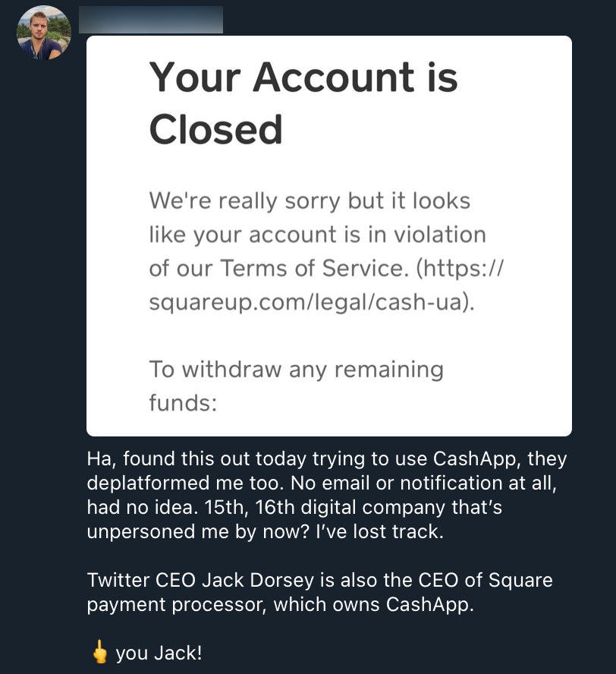Click the CashApp account closed screenshot image
Viewport: 616px width, 674px height.
328,235
